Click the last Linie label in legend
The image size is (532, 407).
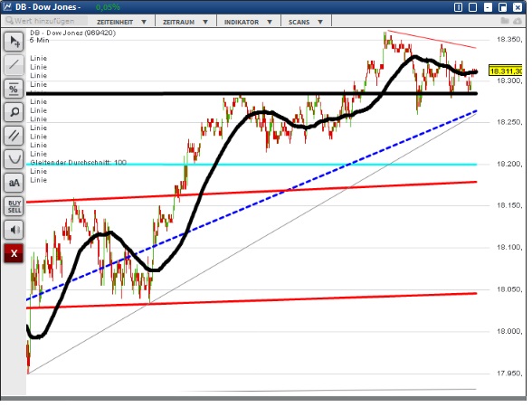(38, 180)
